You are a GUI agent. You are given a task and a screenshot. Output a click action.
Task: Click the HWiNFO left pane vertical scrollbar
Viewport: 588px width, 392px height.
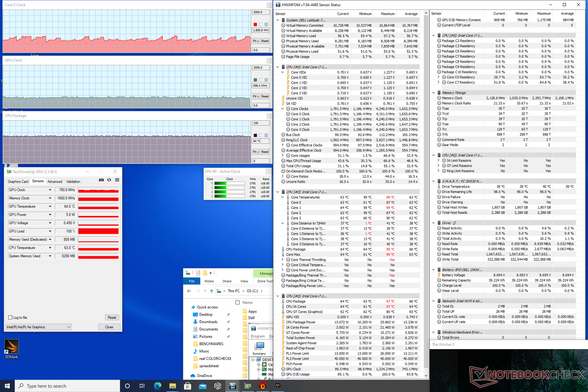tap(426, 195)
